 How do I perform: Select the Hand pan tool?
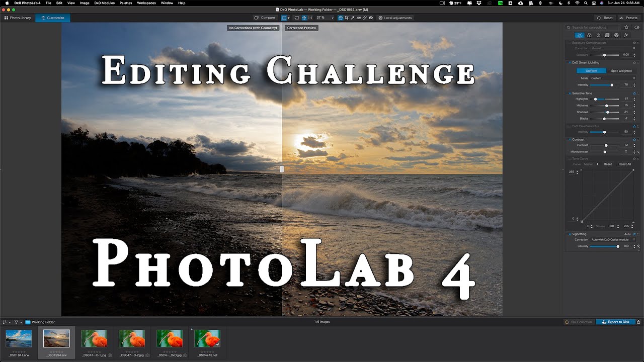(x=341, y=18)
